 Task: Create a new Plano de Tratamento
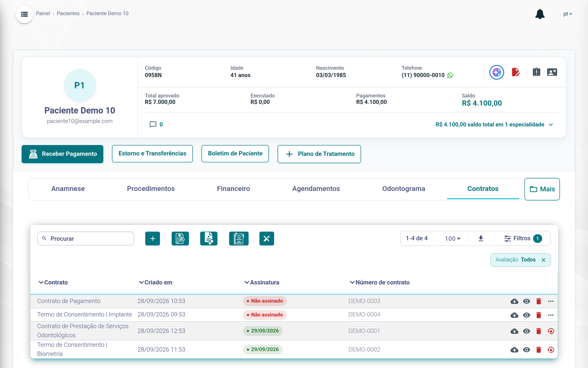tap(319, 154)
